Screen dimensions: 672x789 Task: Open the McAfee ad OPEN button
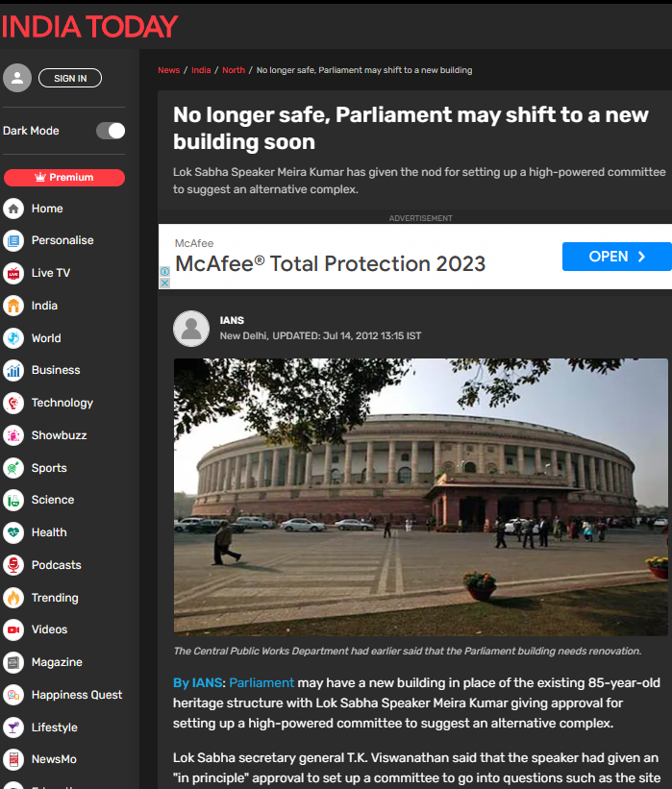(x=616, y=257)
